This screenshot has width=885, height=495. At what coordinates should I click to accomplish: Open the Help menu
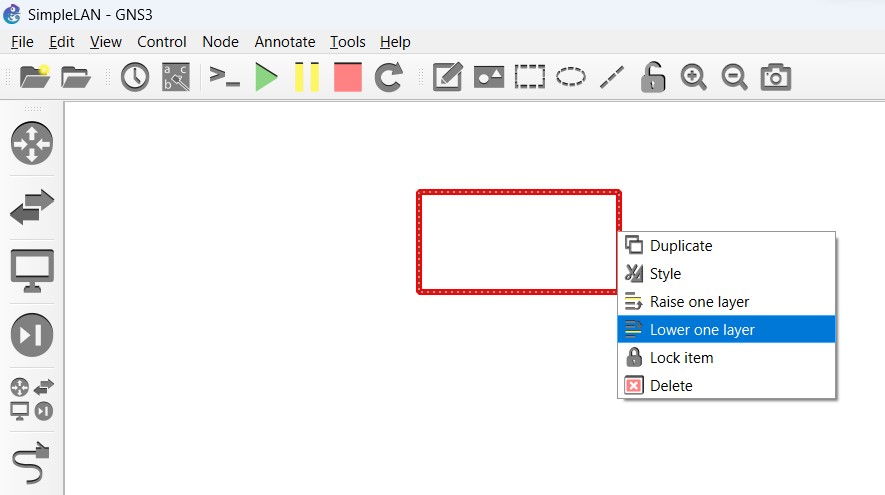(x=395, y=42)
